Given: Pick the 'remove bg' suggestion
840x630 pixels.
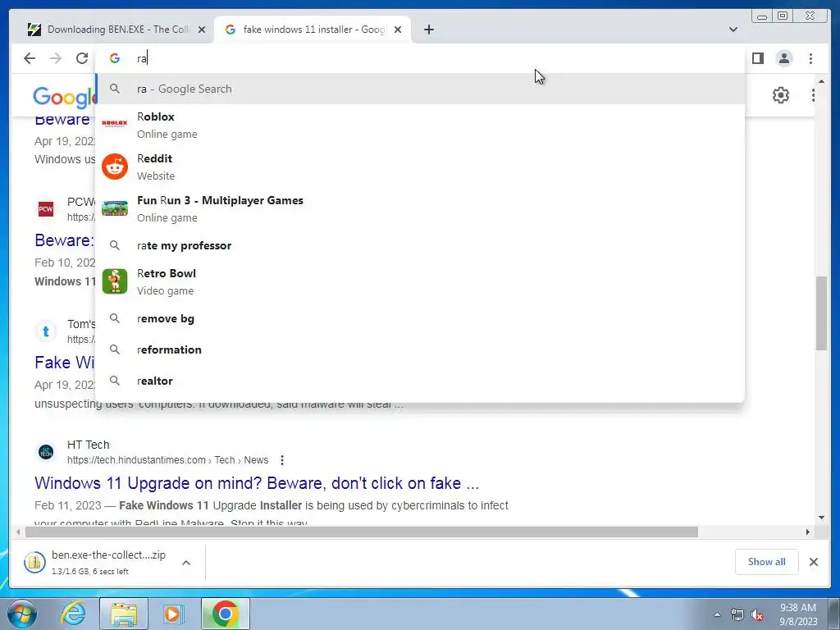Looking at the screenshot, I should tap(420, 319).
